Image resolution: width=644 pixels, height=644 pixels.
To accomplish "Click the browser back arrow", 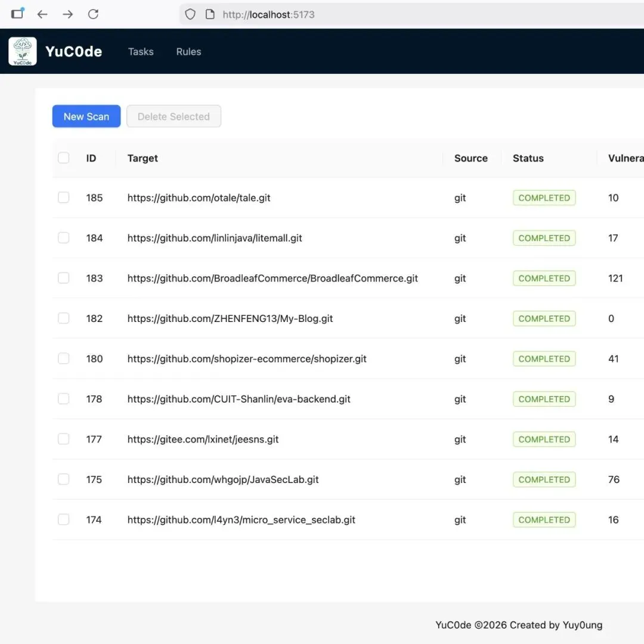I will 42,14.
